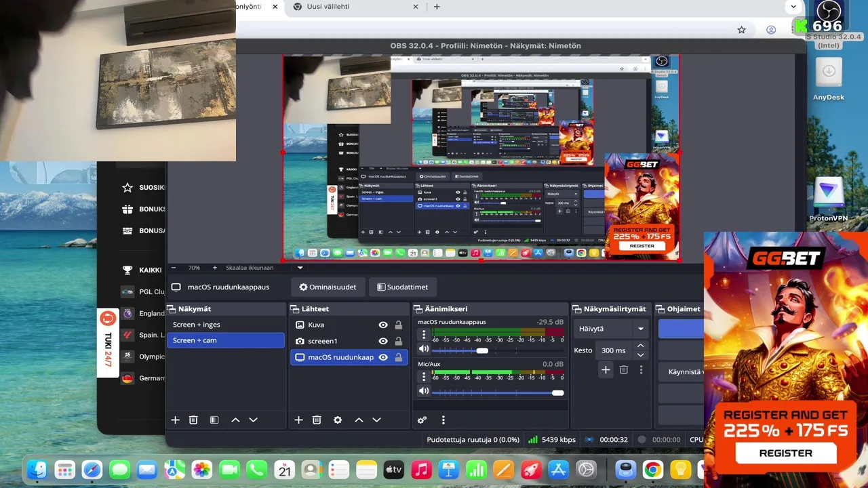Screen dimensions: 868x488
Task: Click the 5439 kbps status indicator
Action: pyautogui.click(x=552, y=439)
